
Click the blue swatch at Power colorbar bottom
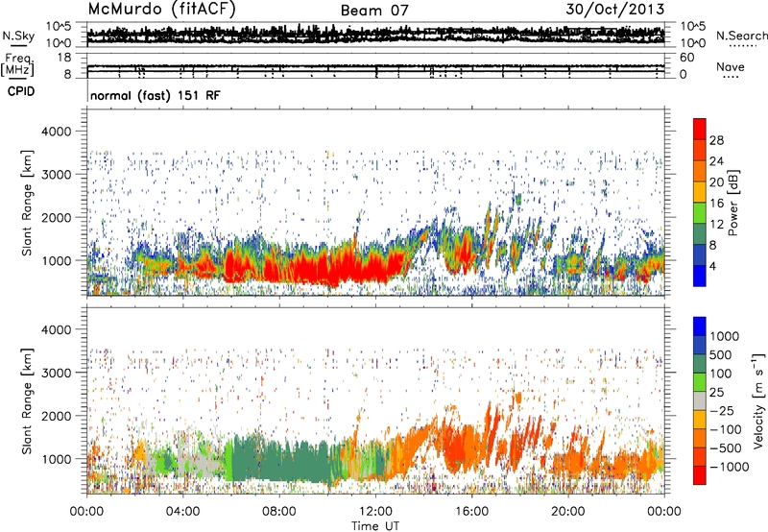pyautogui.click(x=700, y=276)
